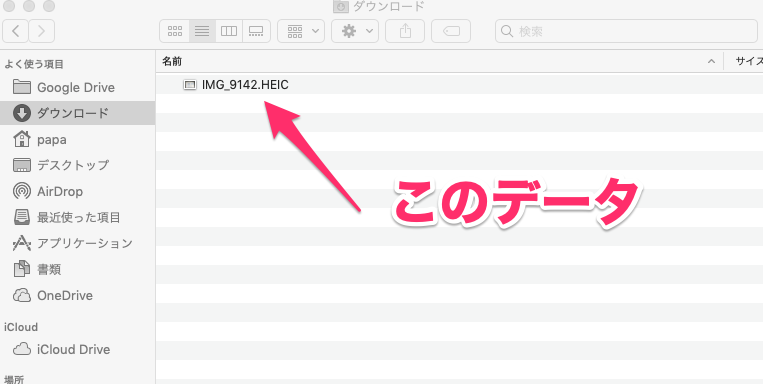This screenshot has width=763, height=384.
Task: Open the papa home folder
Action: click(x=78, y=140)
